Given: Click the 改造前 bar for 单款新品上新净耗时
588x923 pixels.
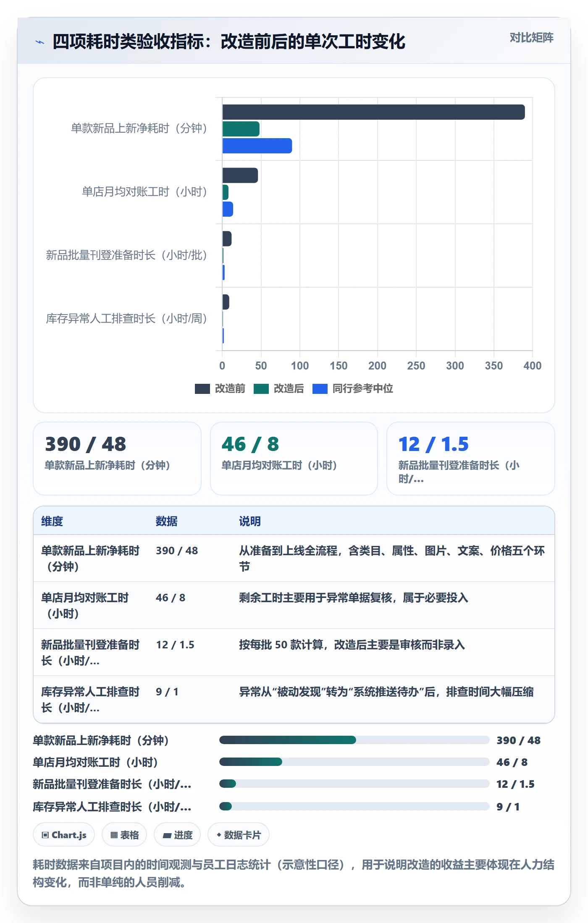Looking at the screenshot, I should [373, 112].
